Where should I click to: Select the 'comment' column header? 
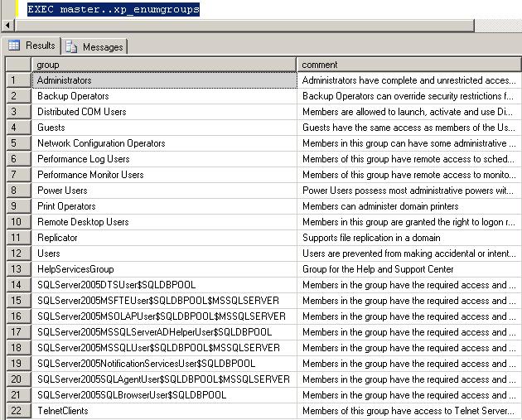point(409,65)
